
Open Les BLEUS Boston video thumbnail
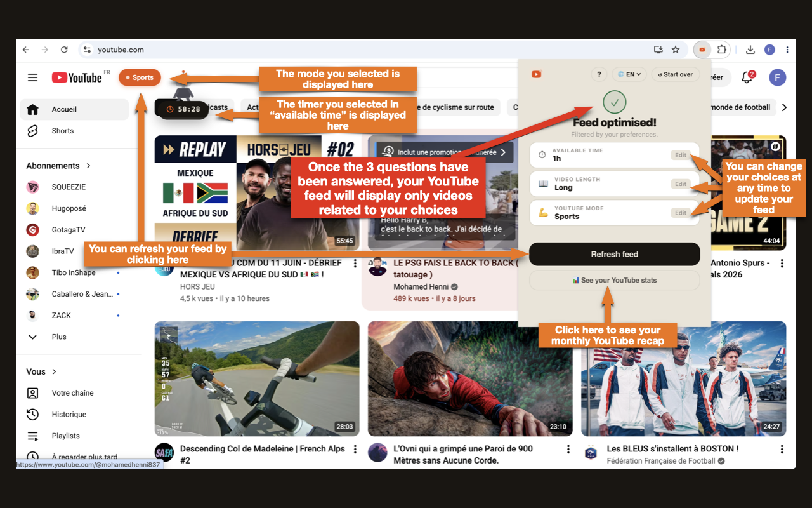(x=684, y=378)
